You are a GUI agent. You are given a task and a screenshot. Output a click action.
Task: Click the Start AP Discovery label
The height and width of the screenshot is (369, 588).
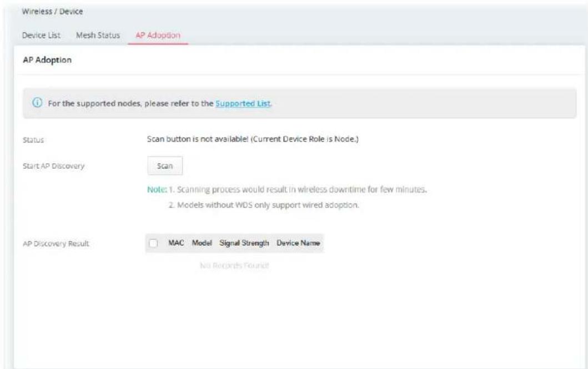coord(53,166)
